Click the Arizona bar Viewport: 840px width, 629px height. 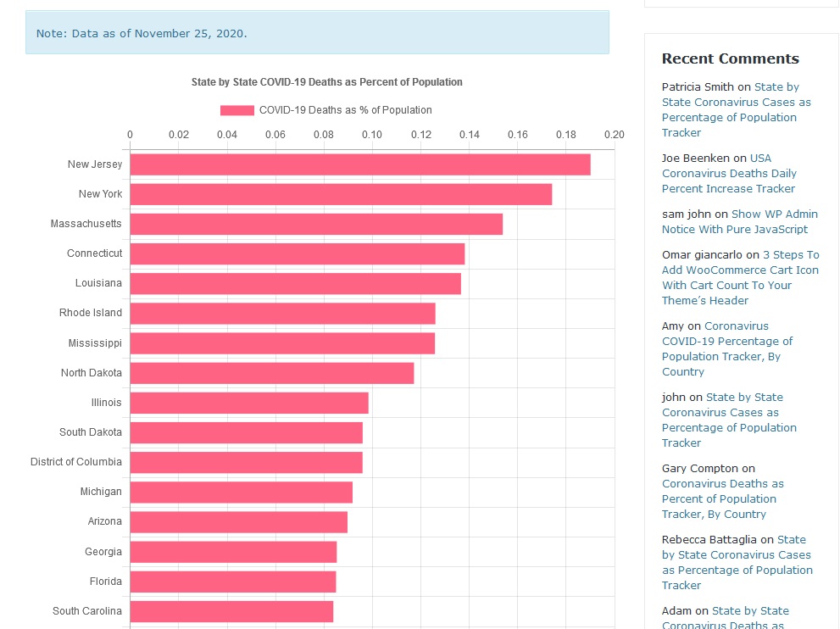coord(239,522)
